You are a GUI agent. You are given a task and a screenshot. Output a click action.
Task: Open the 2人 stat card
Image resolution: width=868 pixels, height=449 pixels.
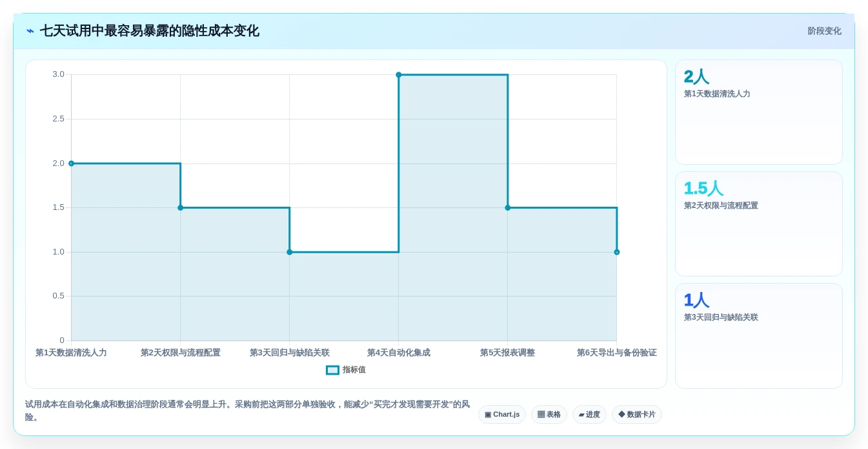click(x=759, y=112)
